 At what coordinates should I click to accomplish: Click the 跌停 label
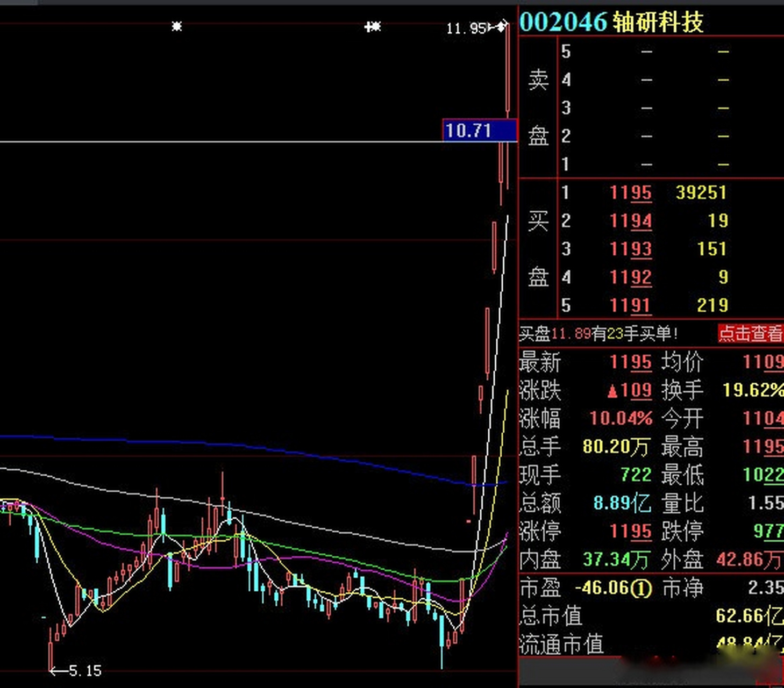tap(682, 531)
